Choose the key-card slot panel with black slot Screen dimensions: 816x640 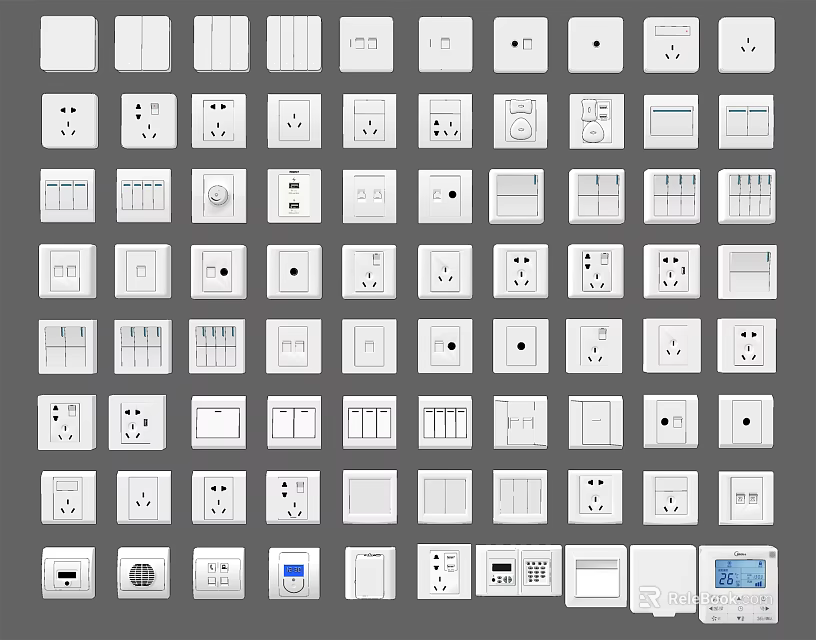pyautogui.click(x=68, y=572)
